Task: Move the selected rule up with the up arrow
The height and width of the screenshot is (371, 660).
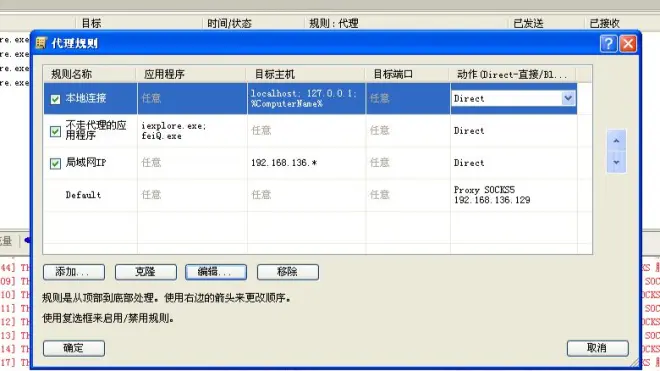Action: click(x=616, y=141)
